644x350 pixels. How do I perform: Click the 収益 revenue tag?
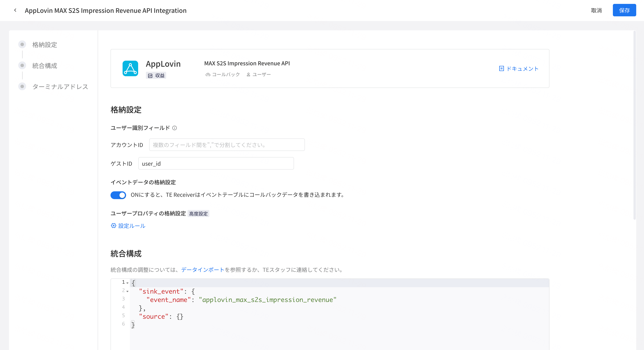[x=156, y=75]
